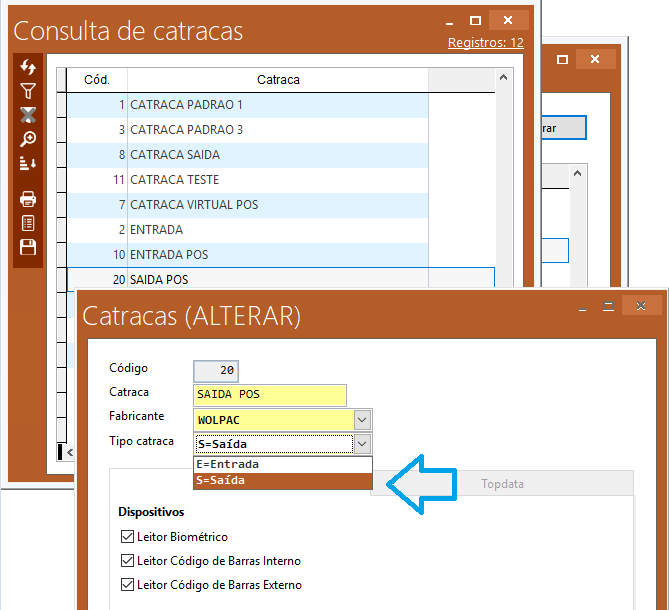
Task: Collapse the Tipo catraca dropdown arrow
Action: pos(362,444)
